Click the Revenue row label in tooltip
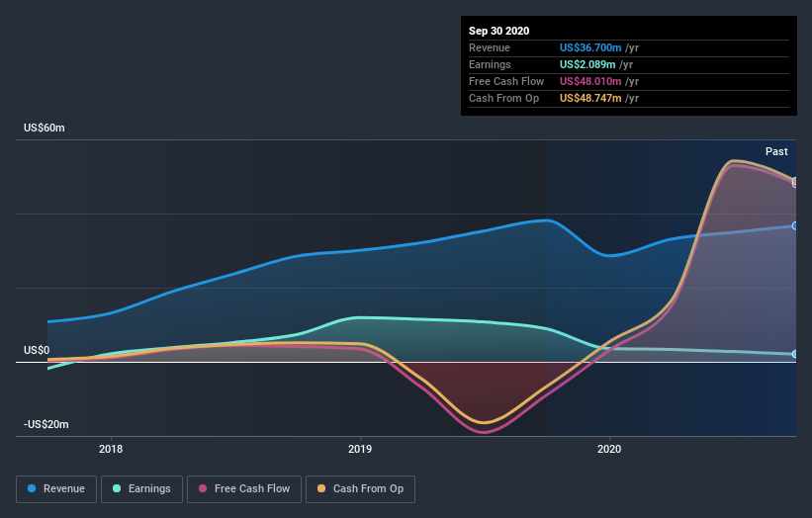 pos(490,47)
